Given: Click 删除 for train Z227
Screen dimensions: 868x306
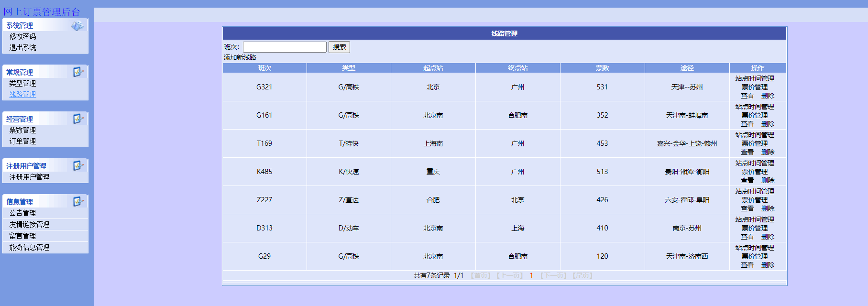Looking at the screenshot, I should pyautogui.click(x=768, y=208).
